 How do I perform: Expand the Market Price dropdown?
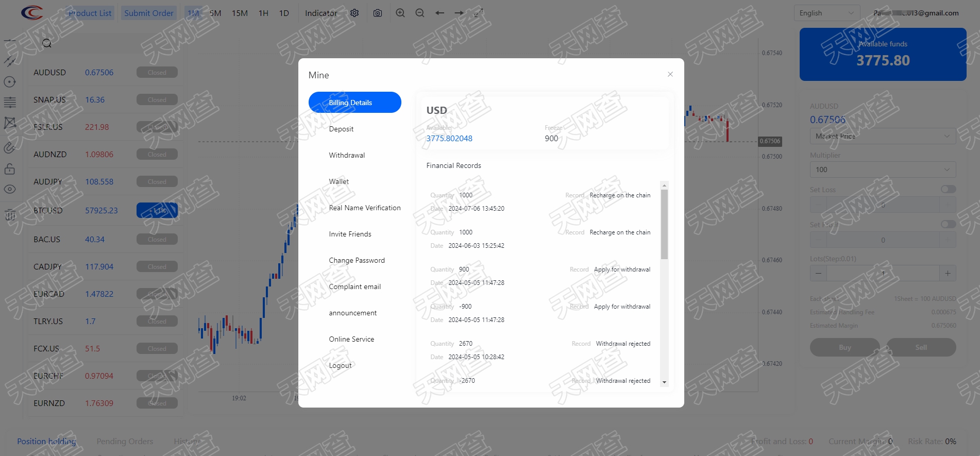click(883, 136)
